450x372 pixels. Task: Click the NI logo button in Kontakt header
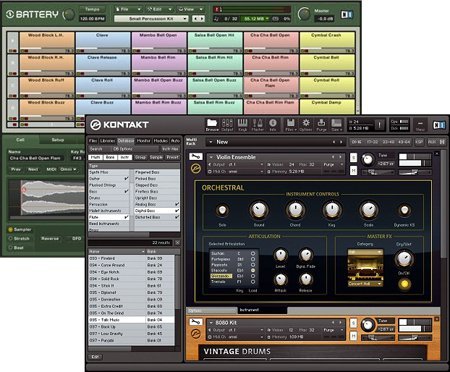point(439,125)
